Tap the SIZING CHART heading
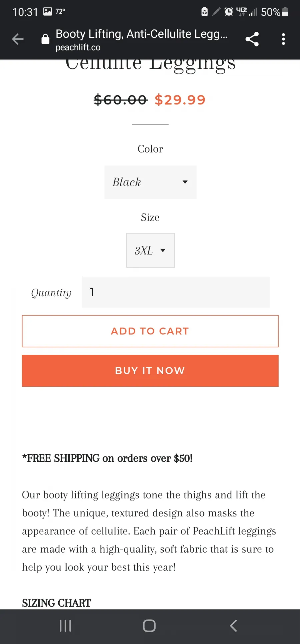The width and height of the screenshot is (300, 644). [56, 603]
